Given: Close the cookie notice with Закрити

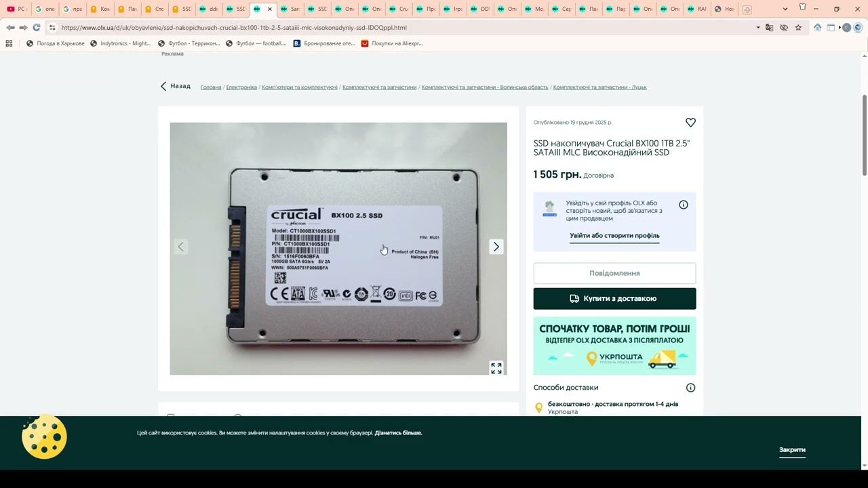Looking at the screenshot, I should 792,450.
